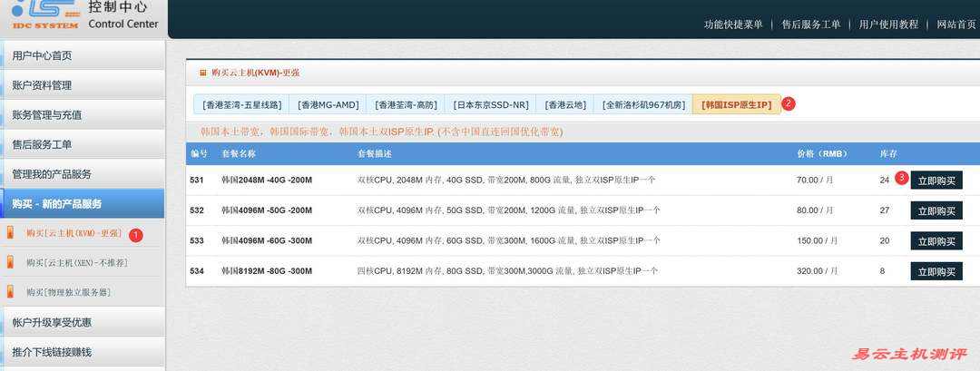Click 立即购买 for plan 534
The width and height of the screenshot is (980, 371).
[936, 271]
